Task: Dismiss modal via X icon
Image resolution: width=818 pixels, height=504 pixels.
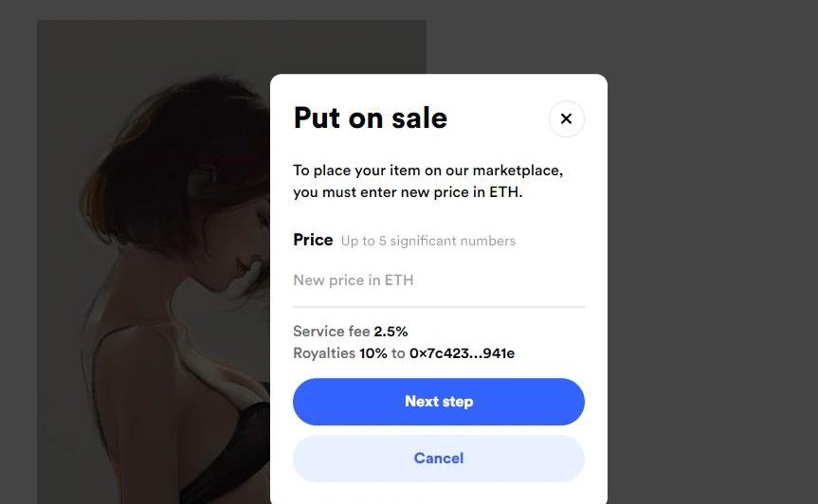Action: (x=566, y=118)
